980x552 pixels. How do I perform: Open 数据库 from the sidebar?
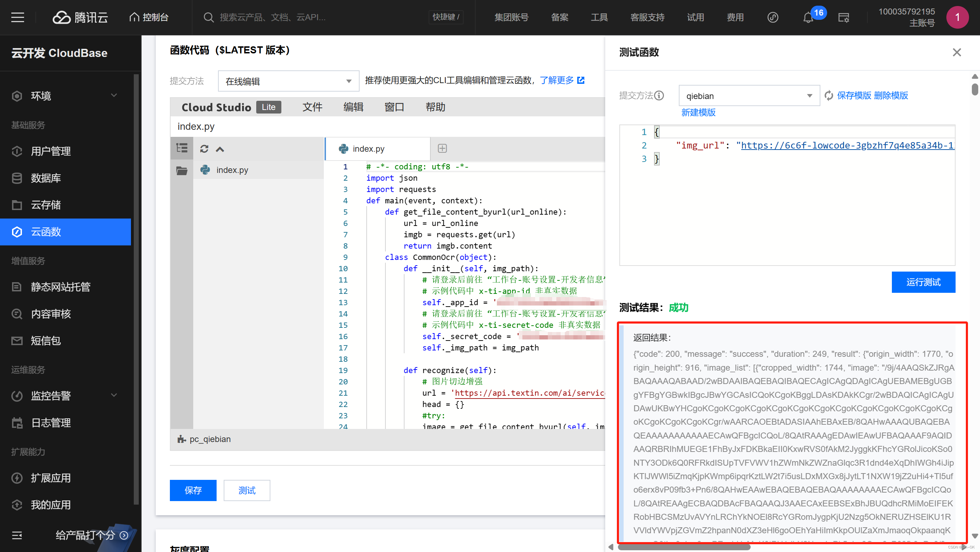pyautogui.click(x=46, y=178)
